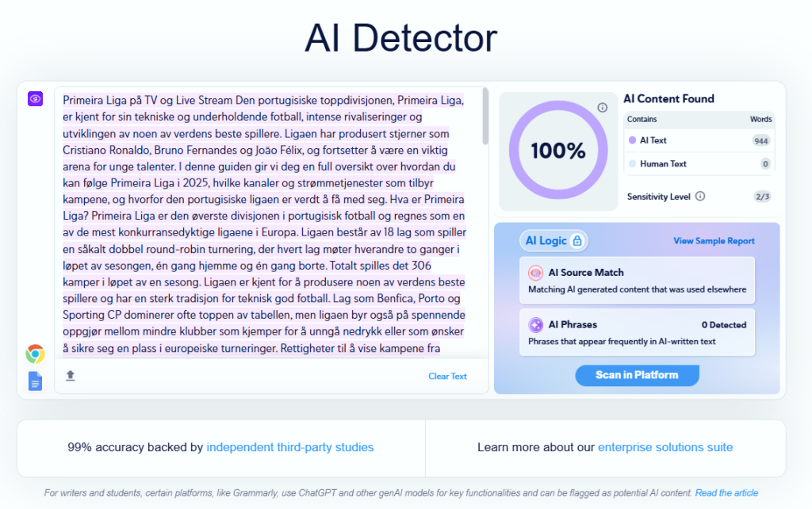Open the Read the article link
The height and width of the screenshot is (509, 812).
pos(726,493)
